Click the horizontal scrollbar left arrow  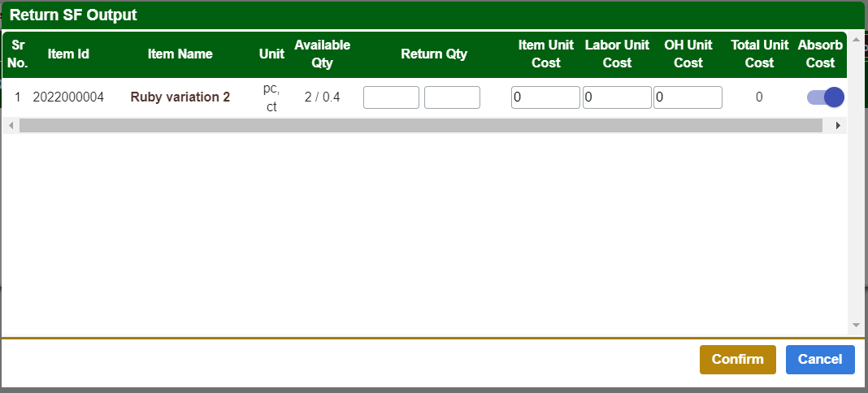(x=11, y=126)
